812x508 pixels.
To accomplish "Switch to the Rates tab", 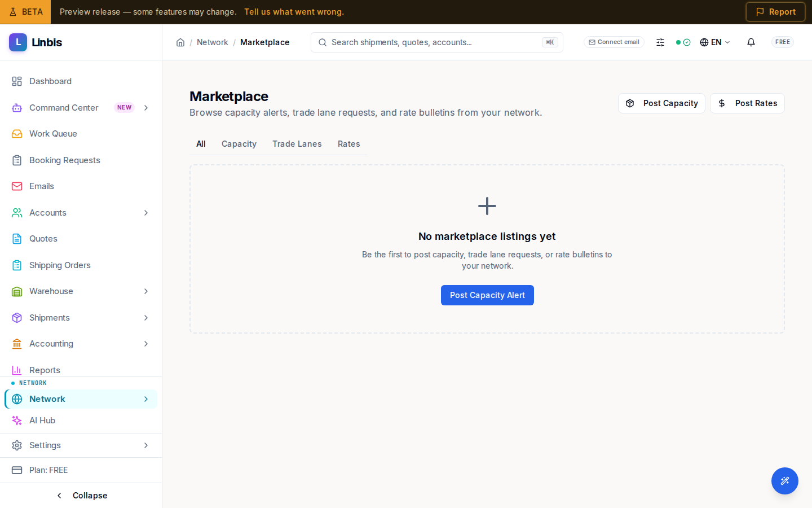I will [x=349, y=144].
